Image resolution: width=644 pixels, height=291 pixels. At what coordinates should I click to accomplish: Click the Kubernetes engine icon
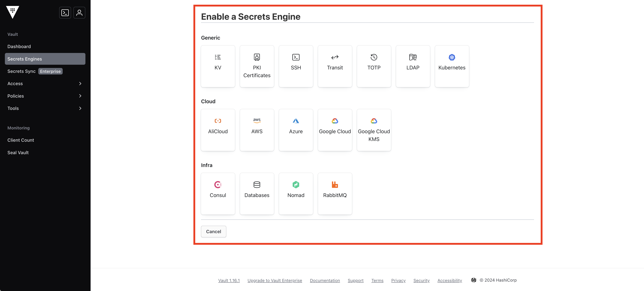pos(452,57)
